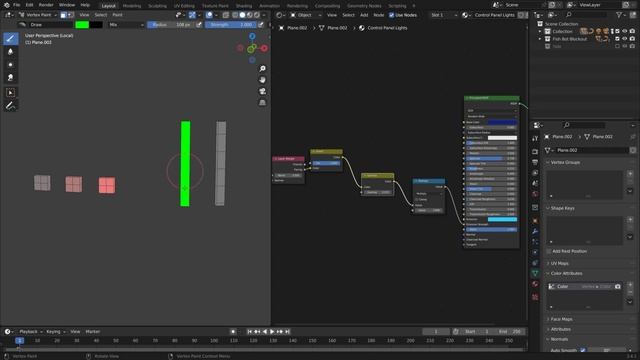Switch perspective/orthographic view icon

click(262, 102)
